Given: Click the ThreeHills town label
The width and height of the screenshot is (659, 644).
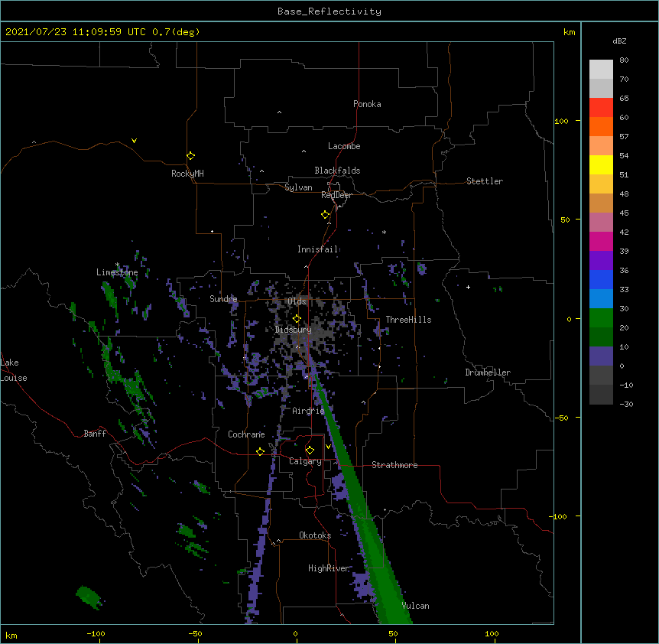Looking at the screenshot, I should pyautogui.click(x=408, y=320).
